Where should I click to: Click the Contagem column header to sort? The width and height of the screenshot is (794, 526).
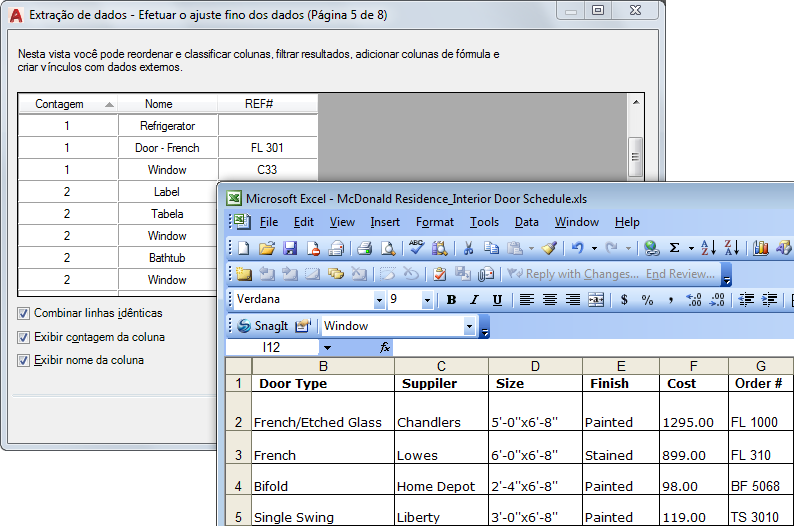coord(68,104)
